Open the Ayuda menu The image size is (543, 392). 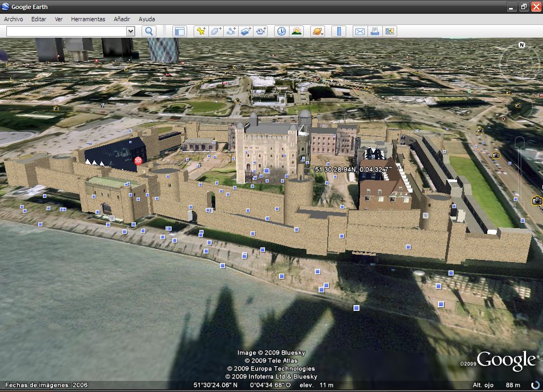click(x=147, y=19)
